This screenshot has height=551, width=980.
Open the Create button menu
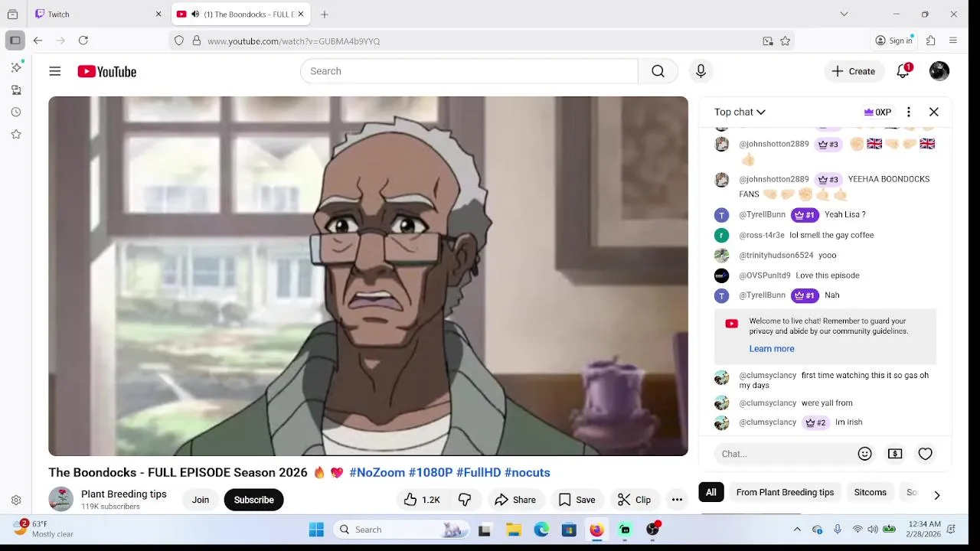[x=854, y=71]
